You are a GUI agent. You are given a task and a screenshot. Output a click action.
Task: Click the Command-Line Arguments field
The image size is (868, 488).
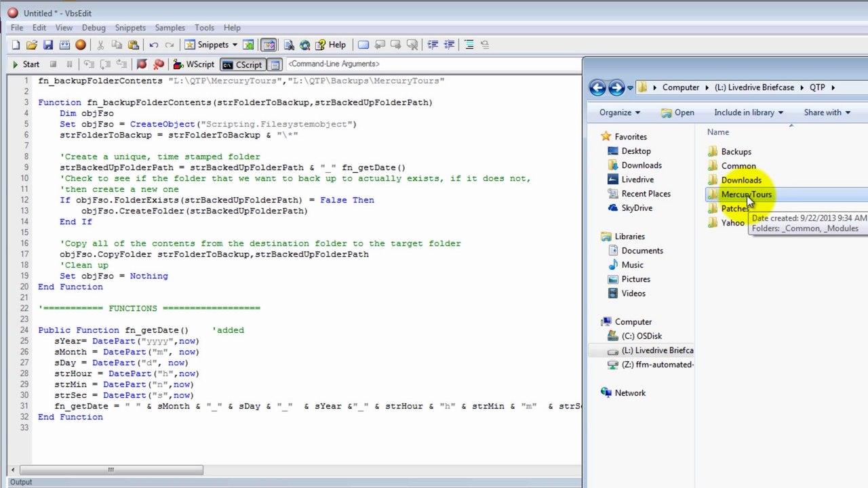434,64
